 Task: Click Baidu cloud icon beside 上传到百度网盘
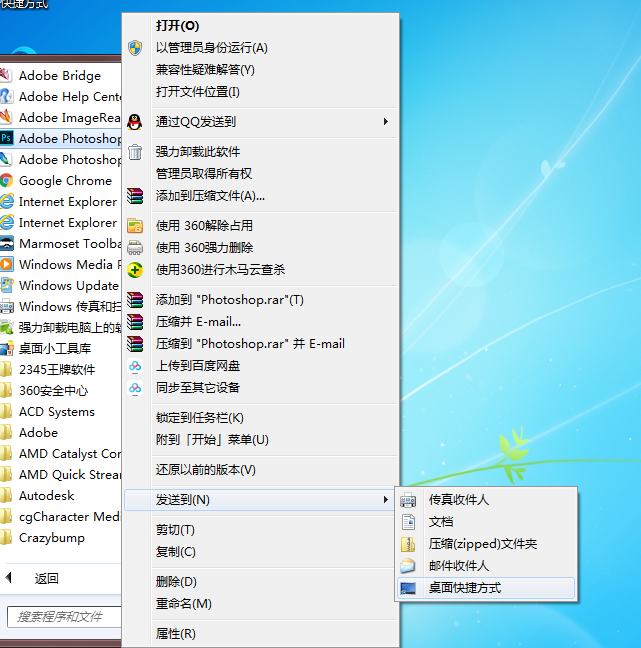(135, 366)
